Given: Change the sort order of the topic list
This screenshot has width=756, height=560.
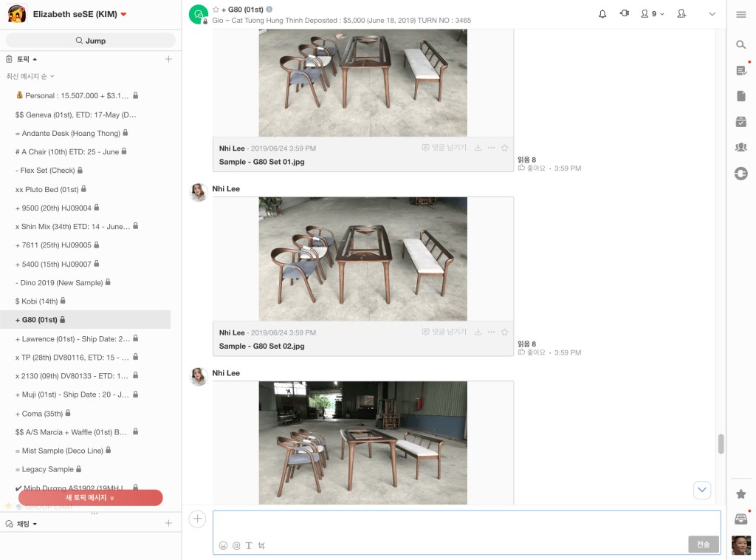Looking at the screenshot, I should point(31,76).
